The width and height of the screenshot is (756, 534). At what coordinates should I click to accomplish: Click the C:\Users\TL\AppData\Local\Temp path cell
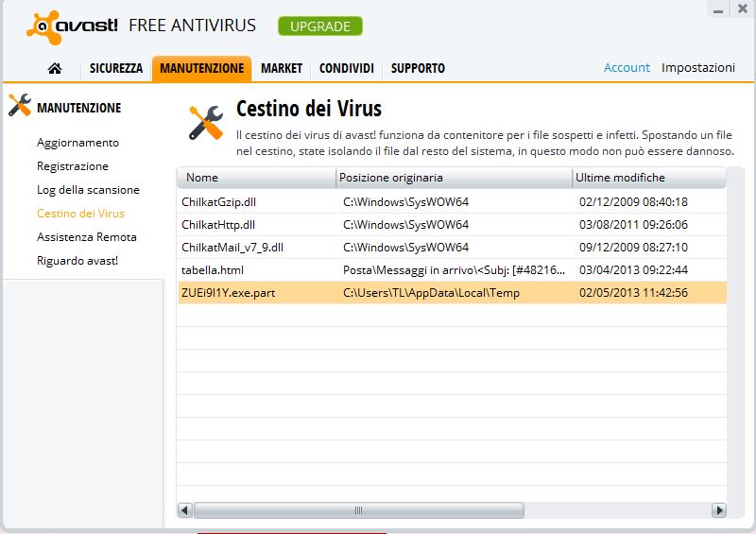point(432,293)
